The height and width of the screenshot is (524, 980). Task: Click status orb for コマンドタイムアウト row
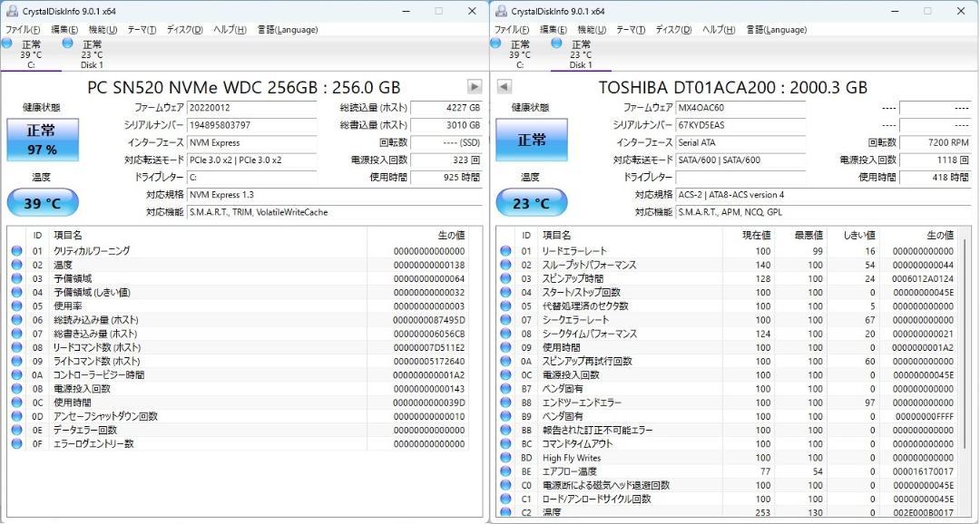(x=505, y=443)
